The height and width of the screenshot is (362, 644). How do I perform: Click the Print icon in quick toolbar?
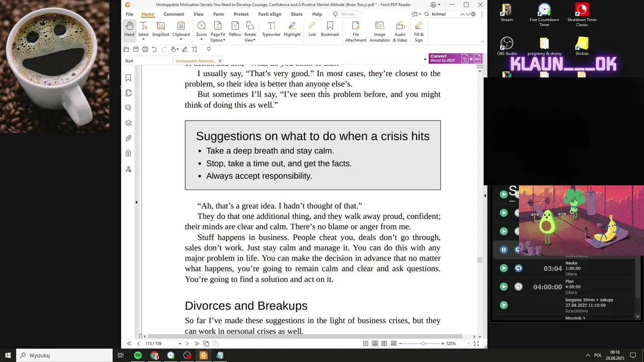pyautogui.click(x=145, y=49)
